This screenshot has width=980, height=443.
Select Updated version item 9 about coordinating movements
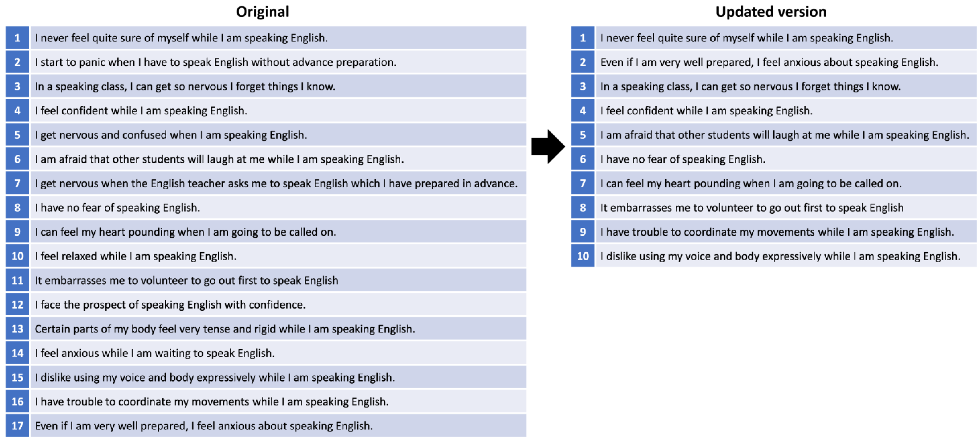[x=777, y=232]
